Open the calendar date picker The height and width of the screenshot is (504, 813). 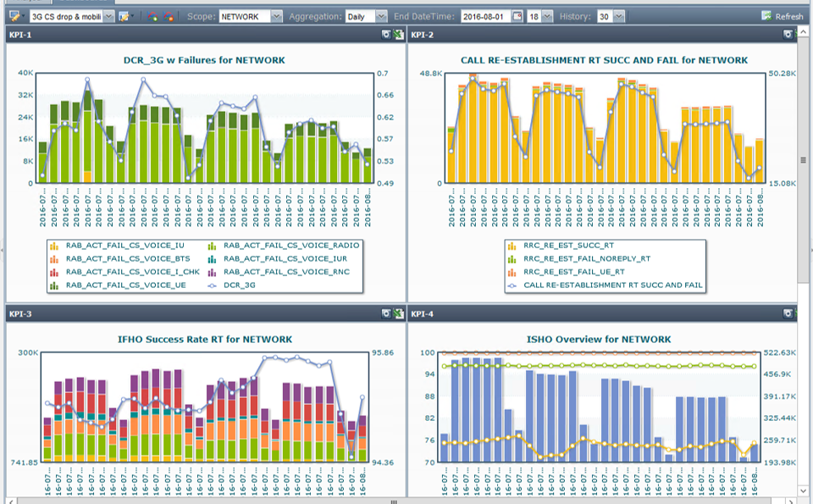coord(517,16)
